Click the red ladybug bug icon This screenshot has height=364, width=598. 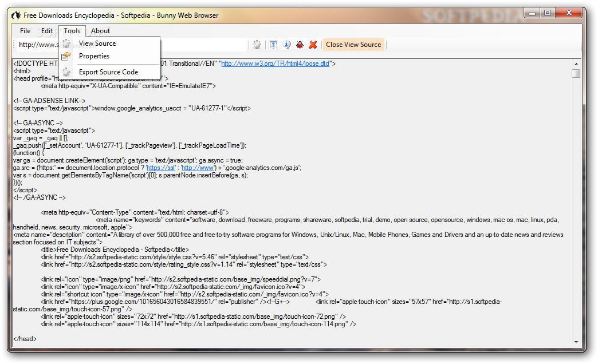coord(300,45)
